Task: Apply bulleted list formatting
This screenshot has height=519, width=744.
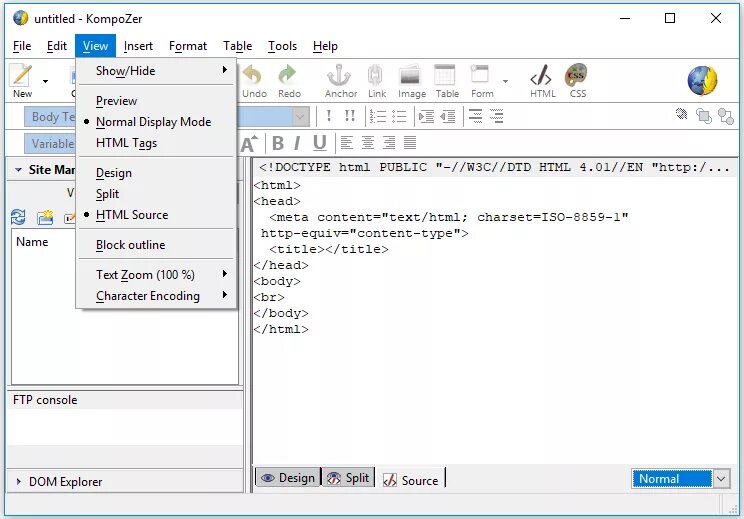Action: coord(399,116)
